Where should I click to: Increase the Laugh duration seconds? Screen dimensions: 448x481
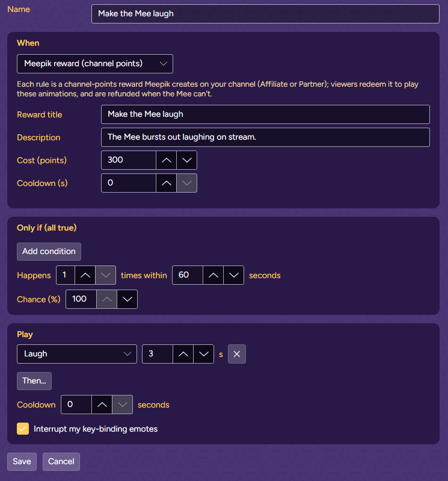183,354
